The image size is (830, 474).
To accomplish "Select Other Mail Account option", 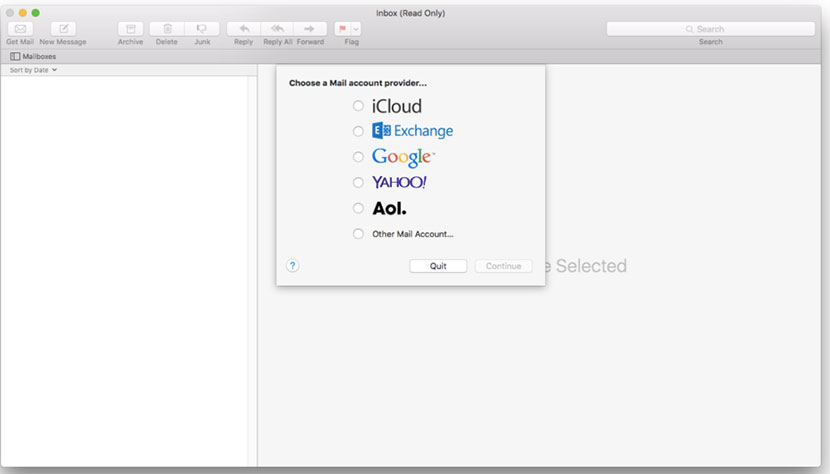I will coord(358,234).
